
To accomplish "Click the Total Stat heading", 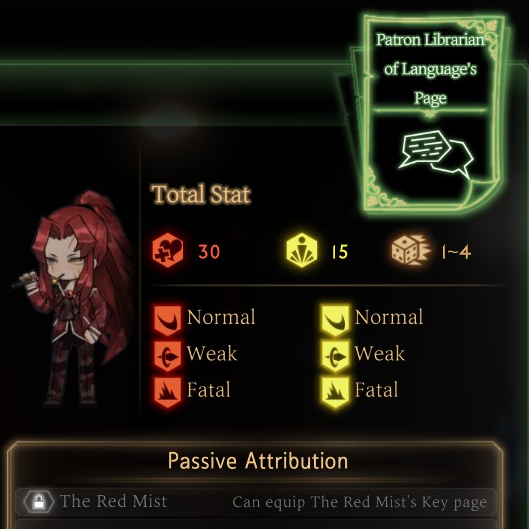I will tap(201, 194).
